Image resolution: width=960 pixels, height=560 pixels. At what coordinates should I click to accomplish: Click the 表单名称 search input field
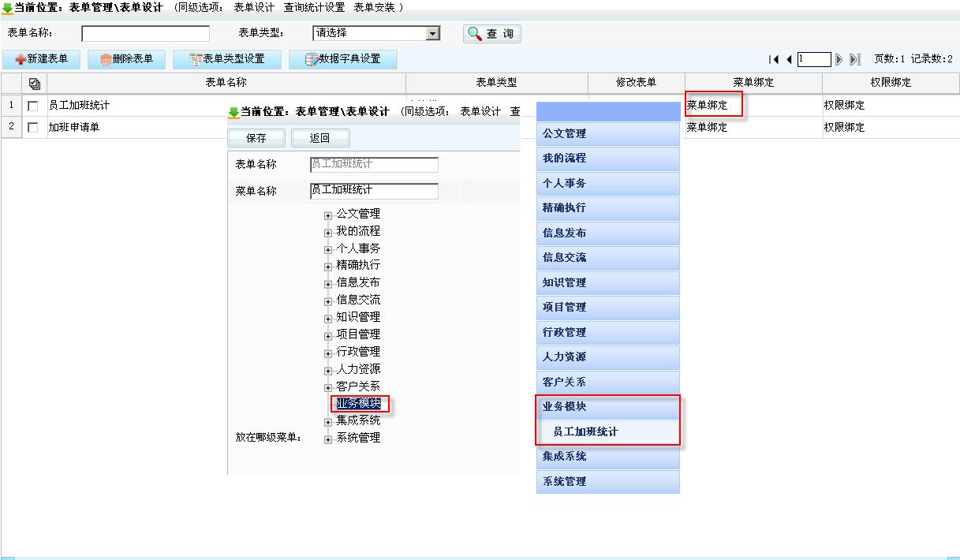(x=146, y=33)
